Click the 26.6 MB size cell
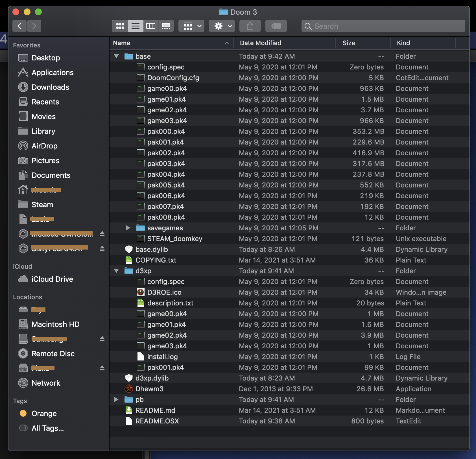Image resolution: width=476 pixels, height=459 pixels. point(370,389)
